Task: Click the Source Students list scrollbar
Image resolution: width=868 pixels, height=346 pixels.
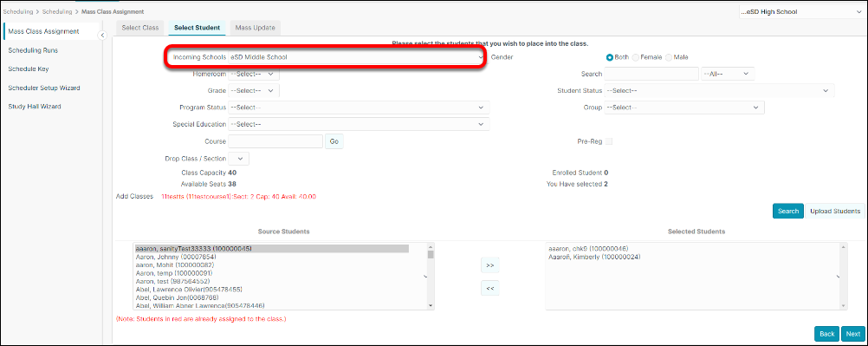Action: click(x=431, y=276)
